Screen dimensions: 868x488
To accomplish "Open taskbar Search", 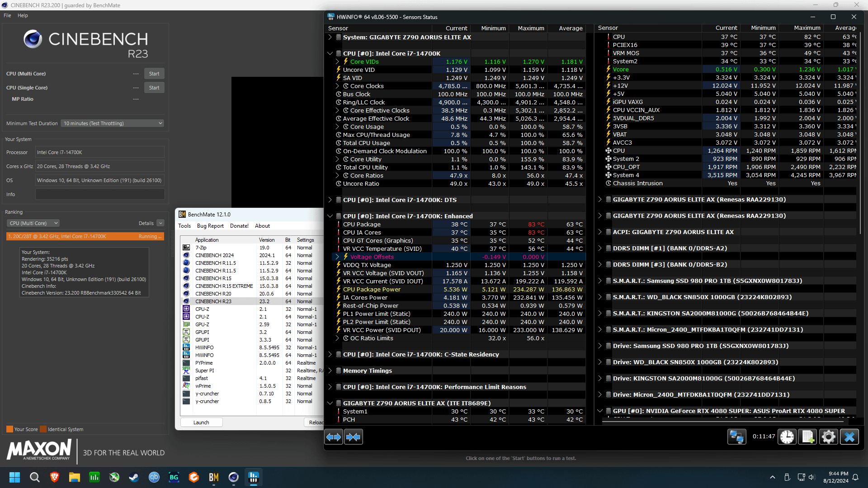I will [x=34, y=477].
